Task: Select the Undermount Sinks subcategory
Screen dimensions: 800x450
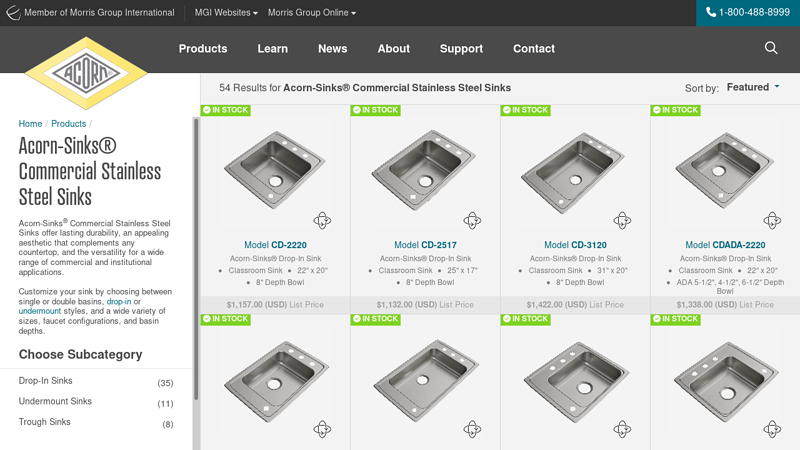Action: pyautogui.click(x=55, y=402)
